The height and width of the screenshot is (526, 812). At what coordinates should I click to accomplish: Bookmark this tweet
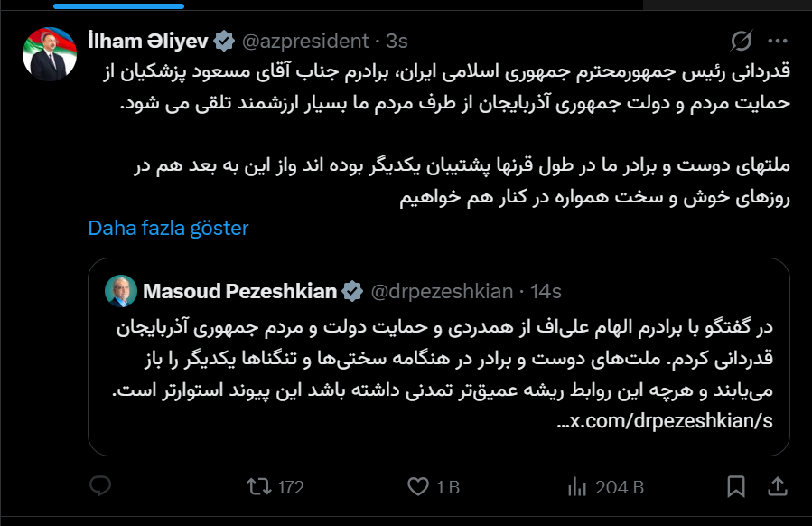click(737, 487)
